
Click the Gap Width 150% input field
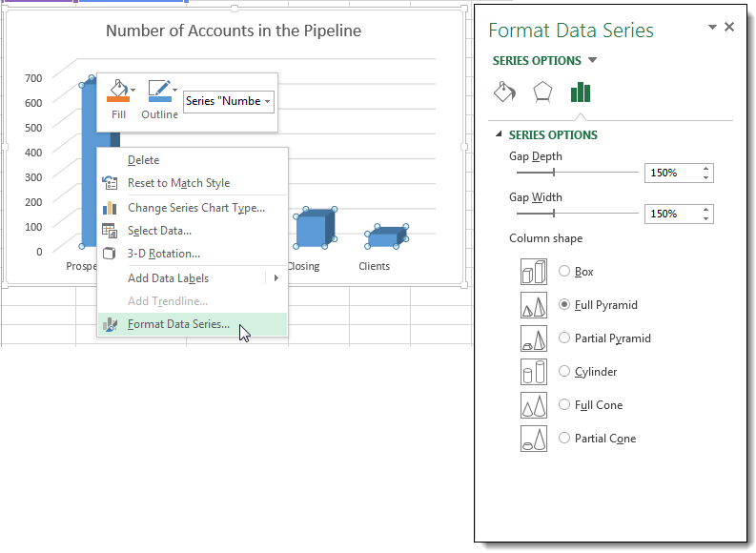tap(672, 214)
